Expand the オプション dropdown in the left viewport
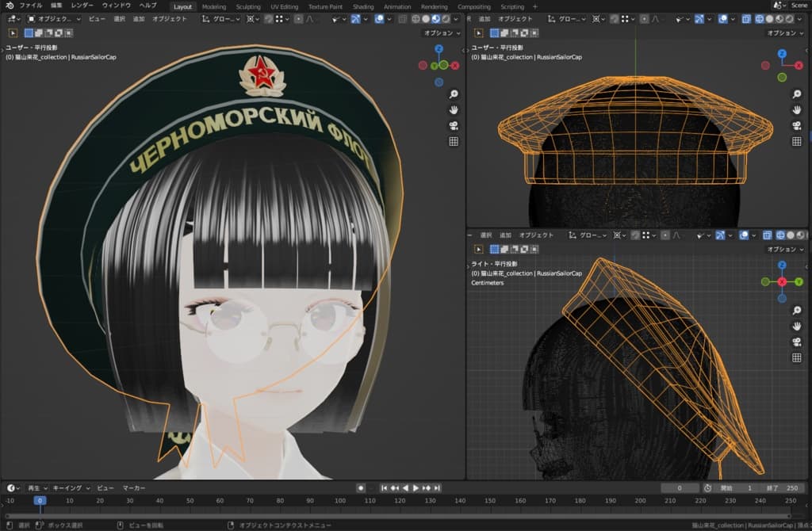812x531 pixels. pos(442,33)
